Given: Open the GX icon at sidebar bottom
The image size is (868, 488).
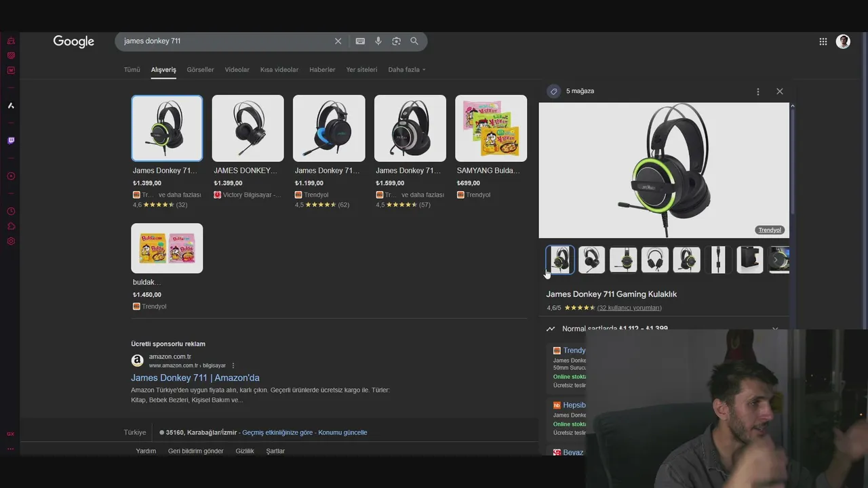Looking at the screenshot, I should (x=11, y=434).
